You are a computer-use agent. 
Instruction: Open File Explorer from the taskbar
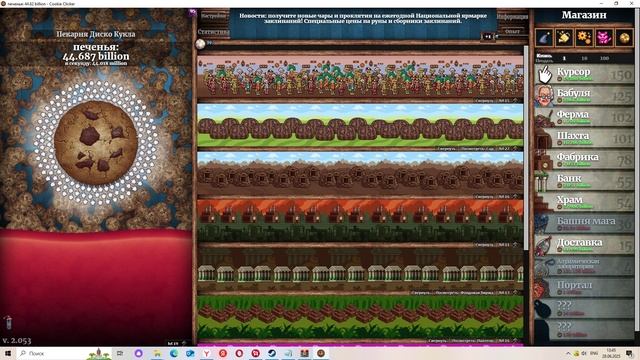(x=158, y=353)
